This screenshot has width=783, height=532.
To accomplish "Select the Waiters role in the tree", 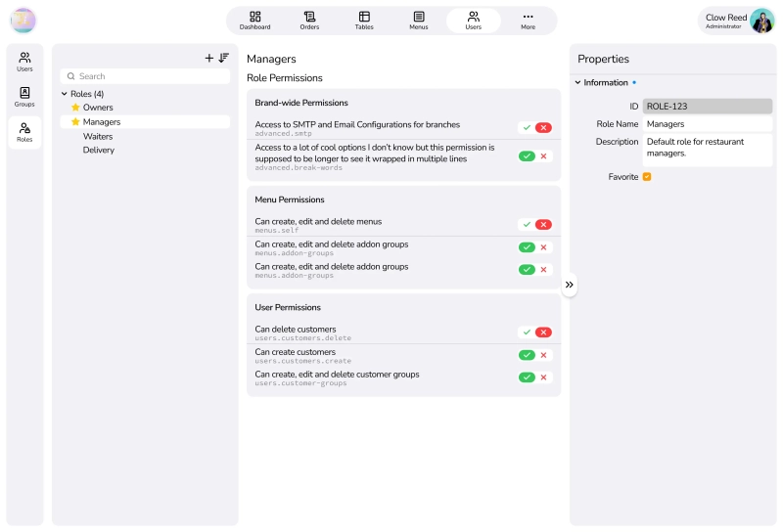I will 98,137.
